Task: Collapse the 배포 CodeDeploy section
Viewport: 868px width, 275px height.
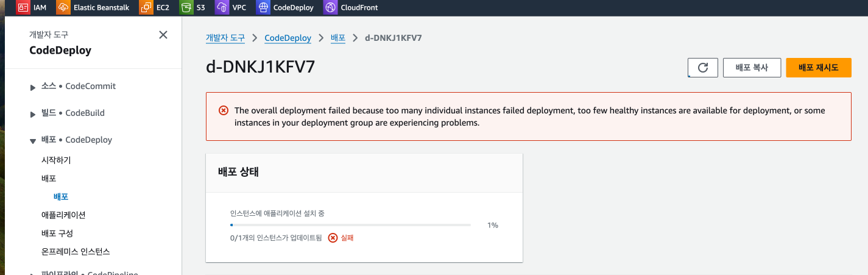Action: pos(33,141)
